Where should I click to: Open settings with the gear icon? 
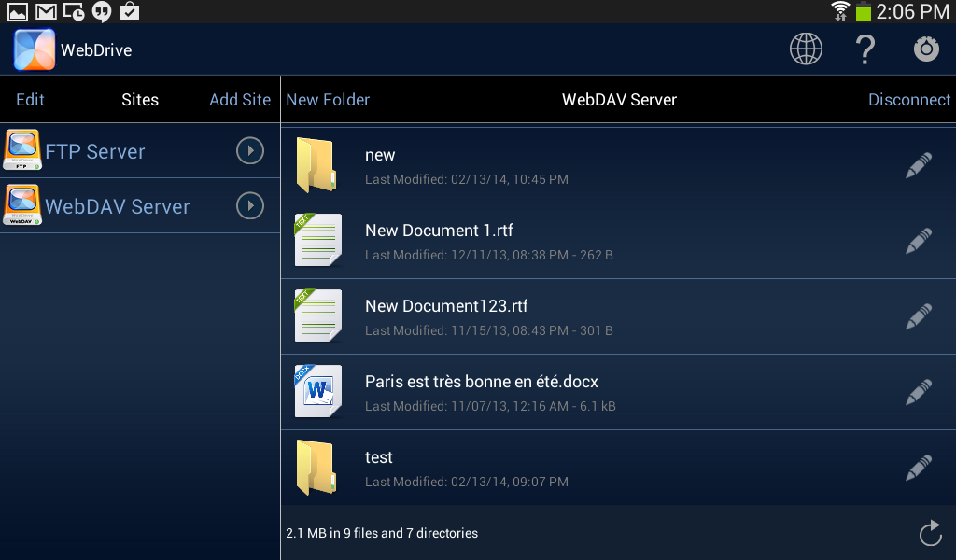pyautogui.click(x=926, y=49)
